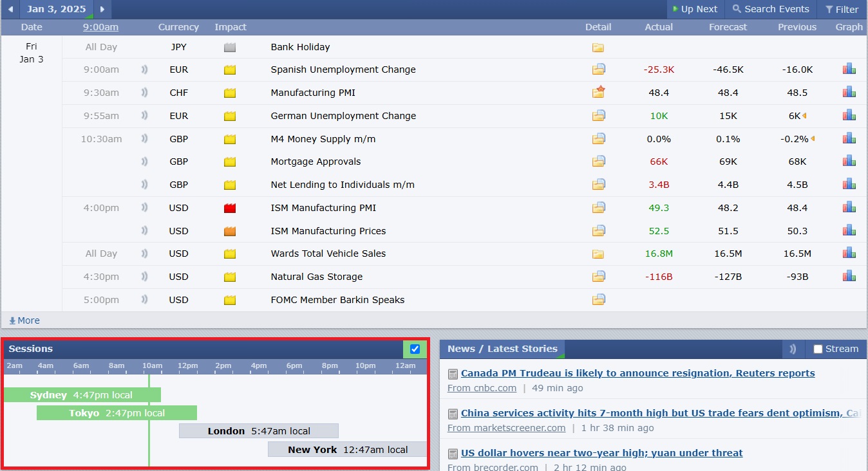Click the red high-impact icon for ISM Manufacturing PMI
Viewport: 868px width, 471px height.
click(x=230, y=208)
